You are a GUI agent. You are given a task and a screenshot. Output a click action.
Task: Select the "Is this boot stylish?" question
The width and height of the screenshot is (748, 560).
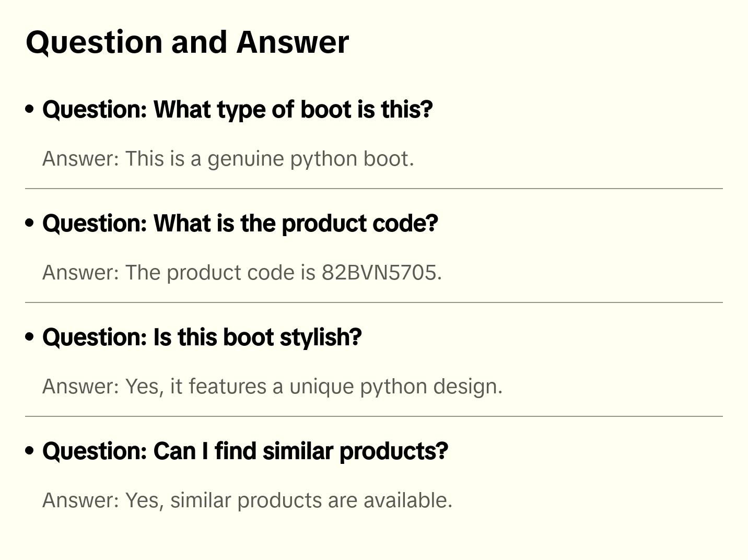pos(202,337)
